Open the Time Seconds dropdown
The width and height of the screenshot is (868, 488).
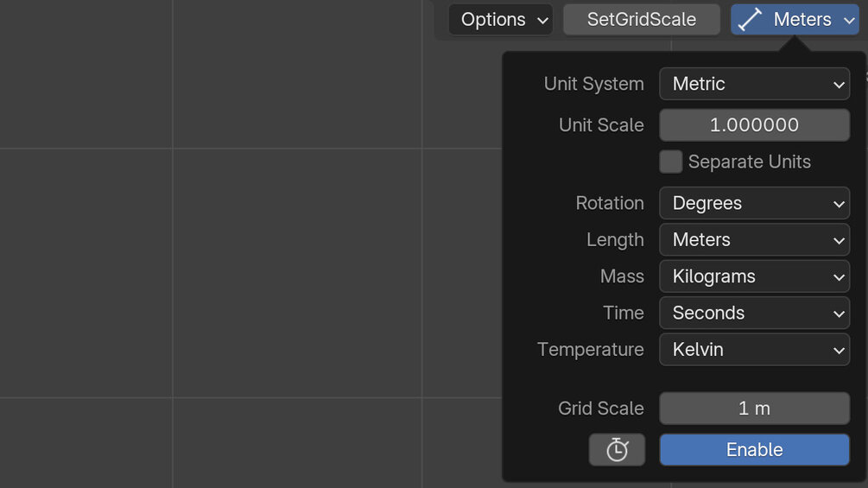754,313
